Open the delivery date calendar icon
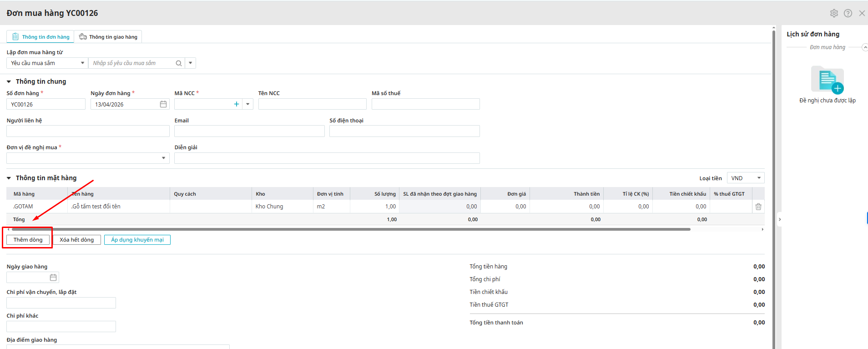This screenshot has width=868, height=349. coord(53,278)
